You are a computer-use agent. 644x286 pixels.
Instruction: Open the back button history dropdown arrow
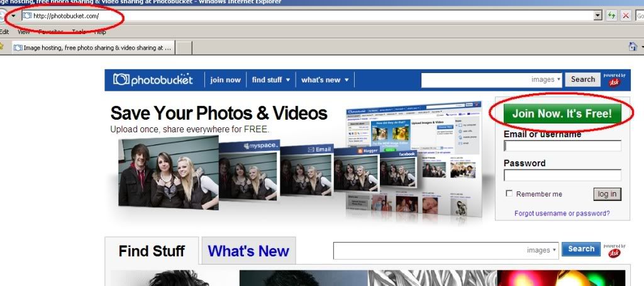click(x=13, y=16)
